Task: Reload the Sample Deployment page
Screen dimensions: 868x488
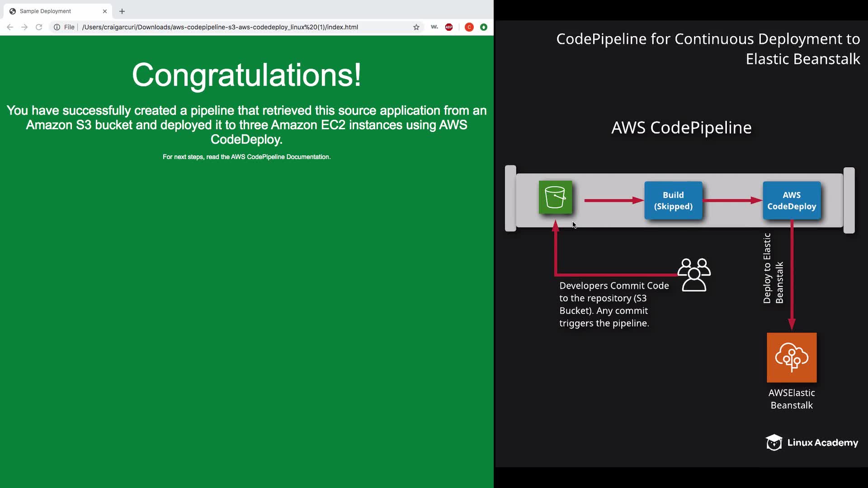Action: [39, 27]
